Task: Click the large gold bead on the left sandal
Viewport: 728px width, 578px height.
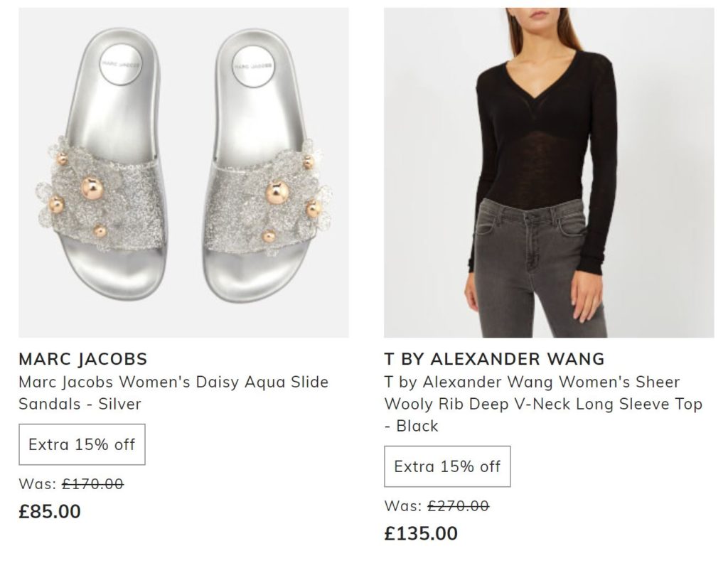Action: tap(92, 188)
